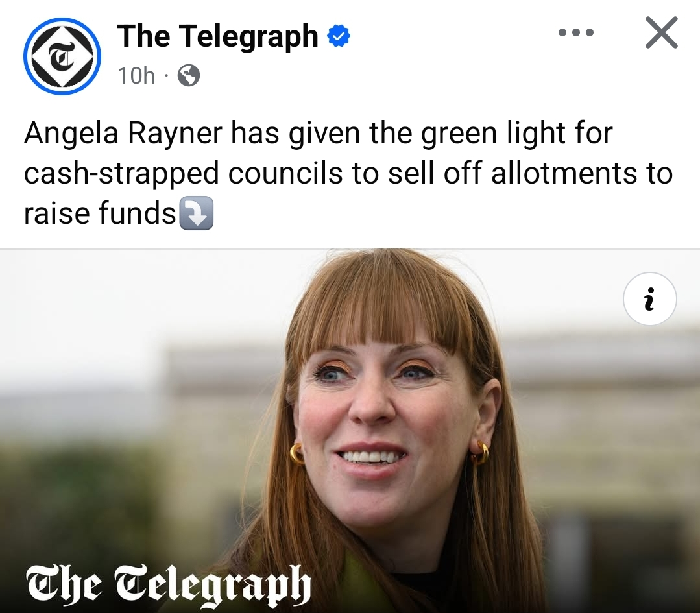700x613 pixels.
Task: Click the caption text about selling allotments
Action: (348, 173)
